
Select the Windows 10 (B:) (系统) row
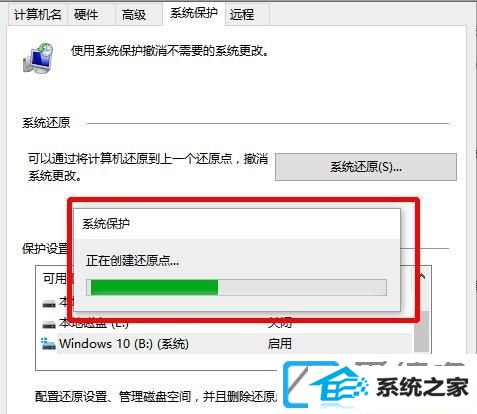[235, 344]
